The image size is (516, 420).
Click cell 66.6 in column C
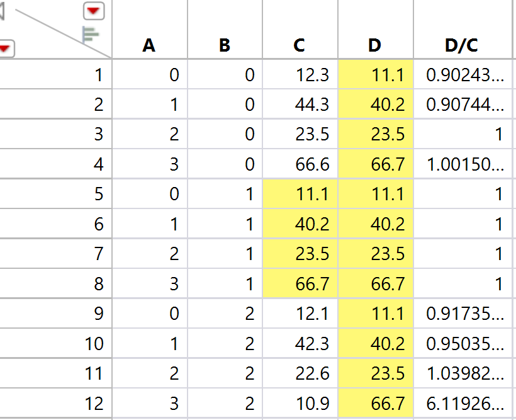(x=300, y=164)
